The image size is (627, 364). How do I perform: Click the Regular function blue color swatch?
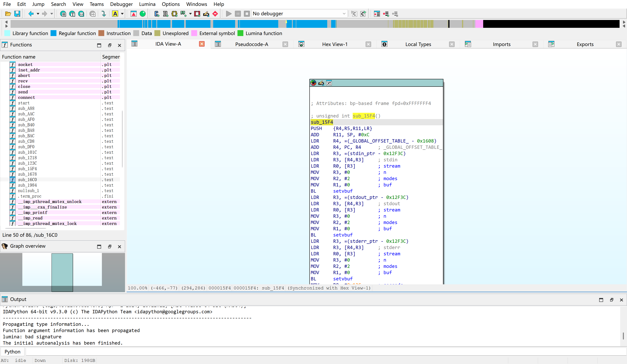point(53,33)
